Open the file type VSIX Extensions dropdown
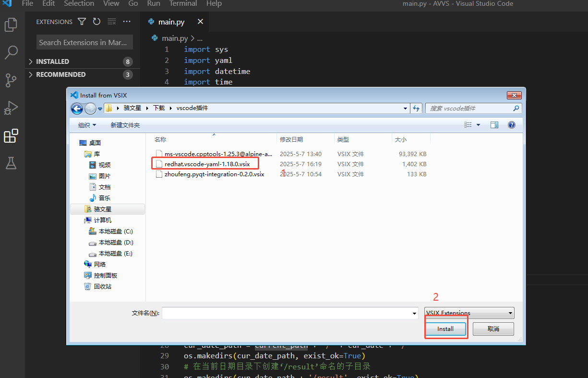Viewport: 588px width, 378px height. (x=469, y=313)
